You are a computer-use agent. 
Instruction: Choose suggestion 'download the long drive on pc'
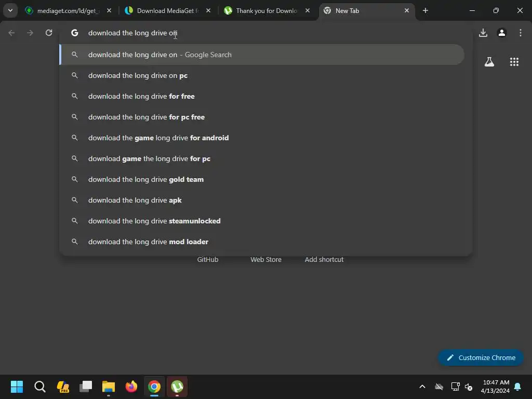pos(262,75)
